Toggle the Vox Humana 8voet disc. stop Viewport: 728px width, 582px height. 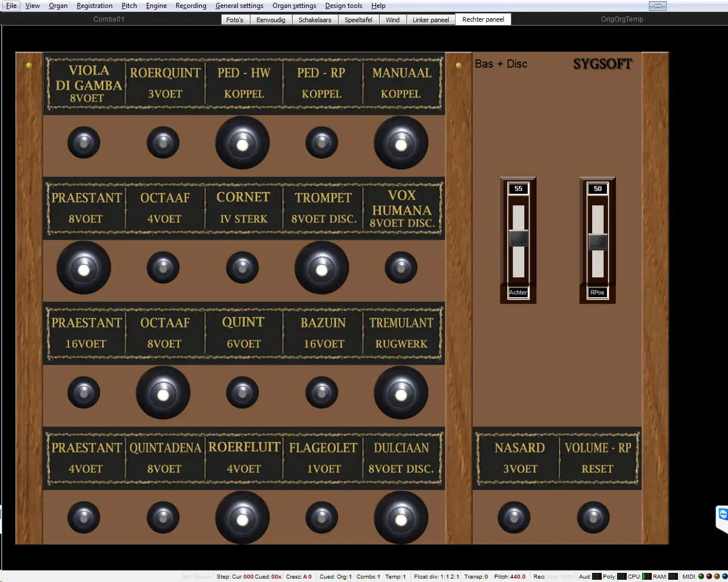point(401,268)
